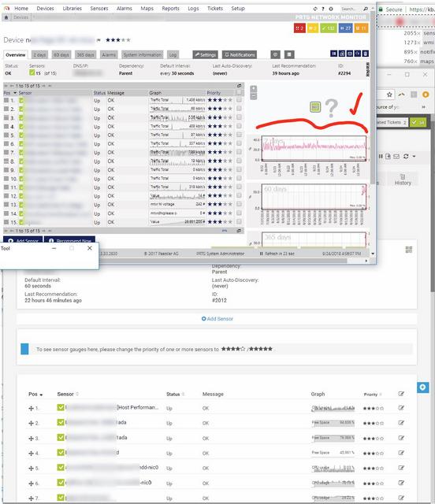Image resolution: width=435 pixels, height=504 pixels.
Task: Click the blue paused-sensors status box
Action: click(x=345, y=28)
